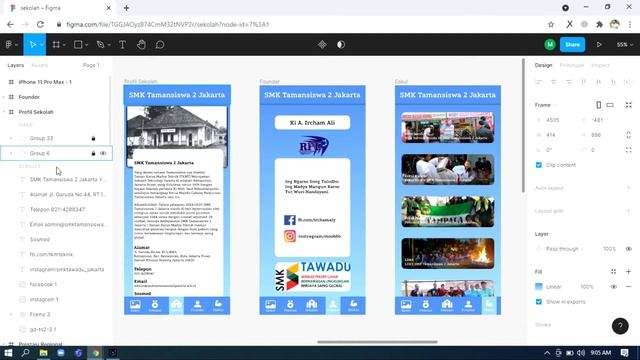Screen dimensions: 640x360
Task: Present prototype with the play icon
Action: tap(599, 44)
